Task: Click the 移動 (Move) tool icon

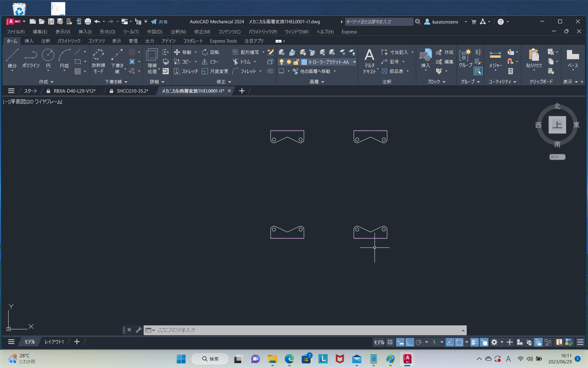Action: click(177, 52)
